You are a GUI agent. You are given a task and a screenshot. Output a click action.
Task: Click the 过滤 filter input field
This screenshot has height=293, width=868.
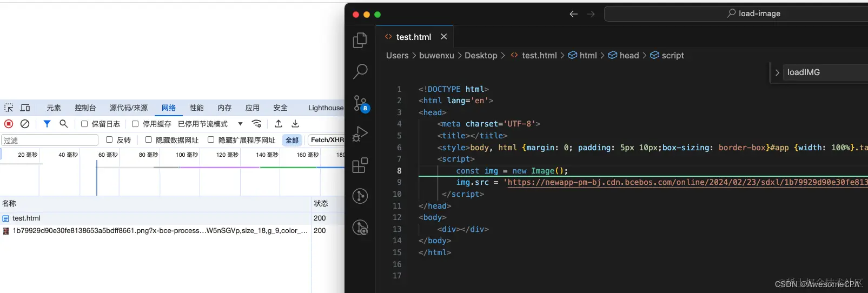point(50,140)
